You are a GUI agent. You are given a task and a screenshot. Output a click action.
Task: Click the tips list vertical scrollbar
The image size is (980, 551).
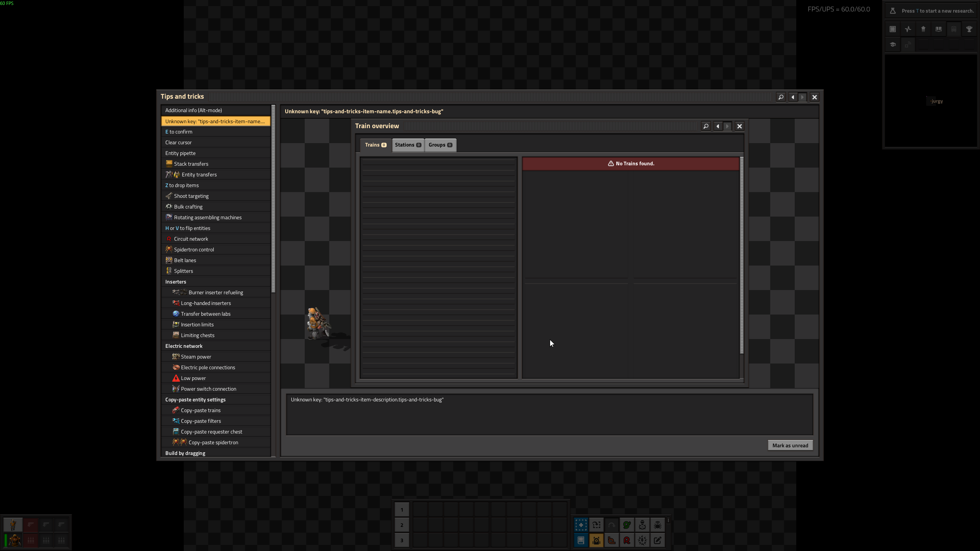(x=273, y=199)
